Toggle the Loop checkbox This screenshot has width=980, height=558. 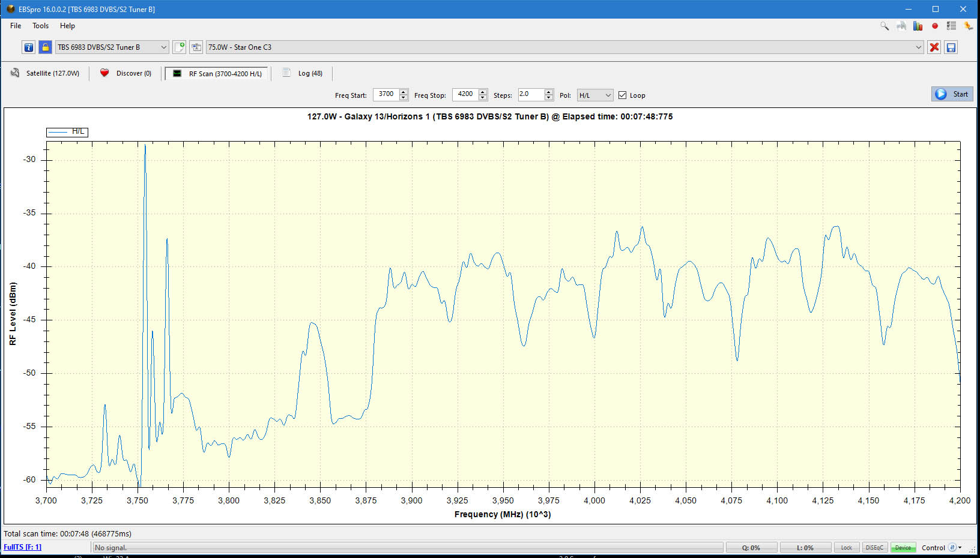point(623,95)
